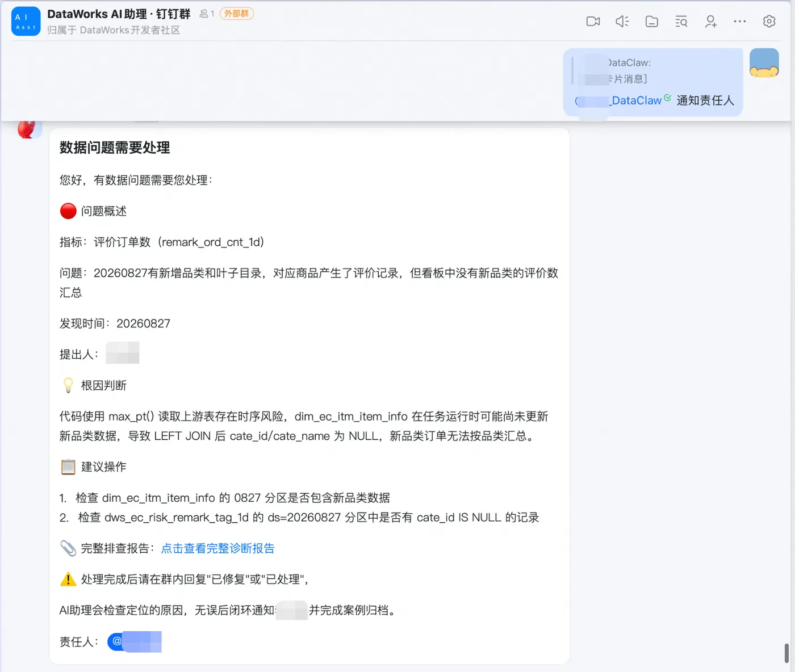Search chat history with the magnifier icon
This screenshot has height=672, width=795.
coord(681,22)
